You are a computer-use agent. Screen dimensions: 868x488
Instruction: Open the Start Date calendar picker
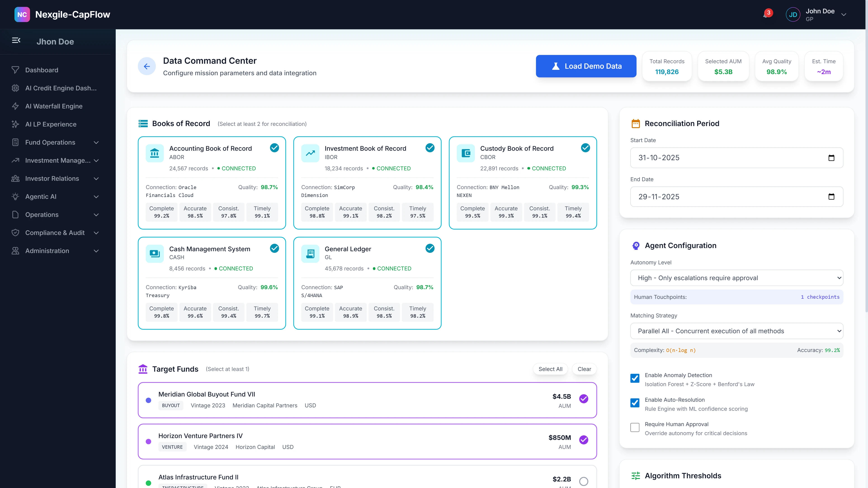point(831,158)
